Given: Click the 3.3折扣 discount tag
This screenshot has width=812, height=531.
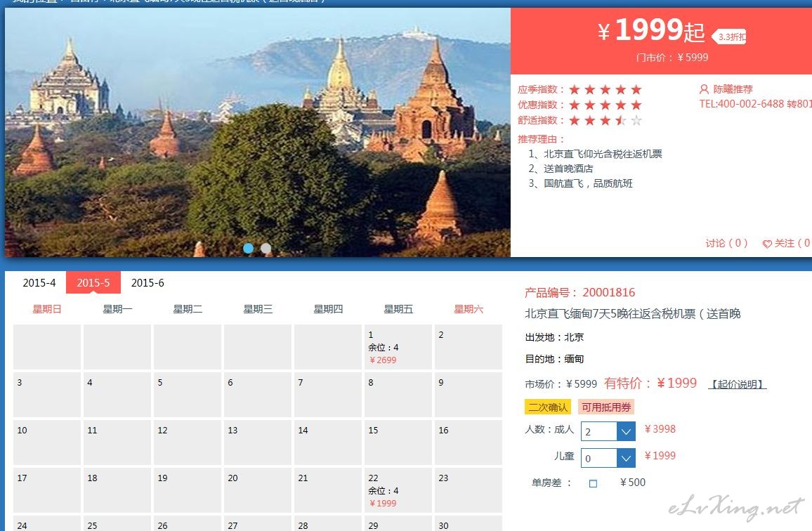Looking at the screenshot, I should [x=731, y=37].
